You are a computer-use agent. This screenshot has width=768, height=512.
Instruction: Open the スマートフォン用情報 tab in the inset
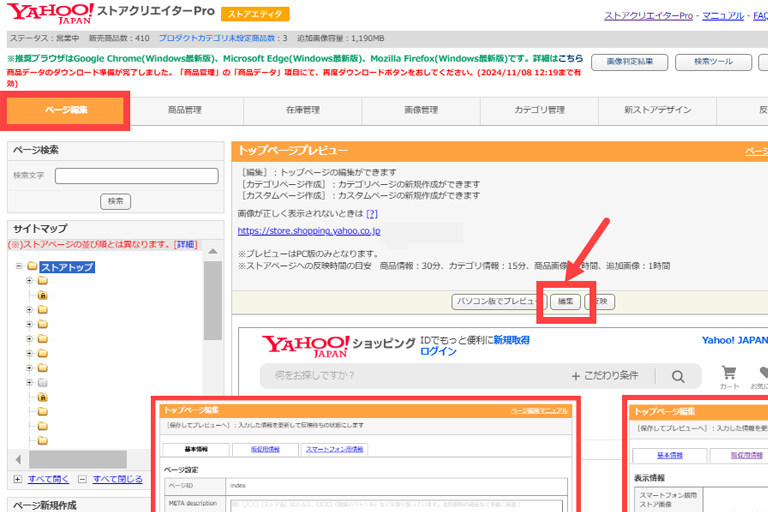coord(335,449)
